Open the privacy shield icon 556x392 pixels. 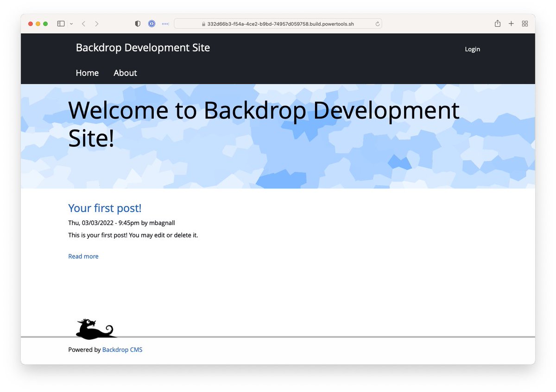[138, 24]
